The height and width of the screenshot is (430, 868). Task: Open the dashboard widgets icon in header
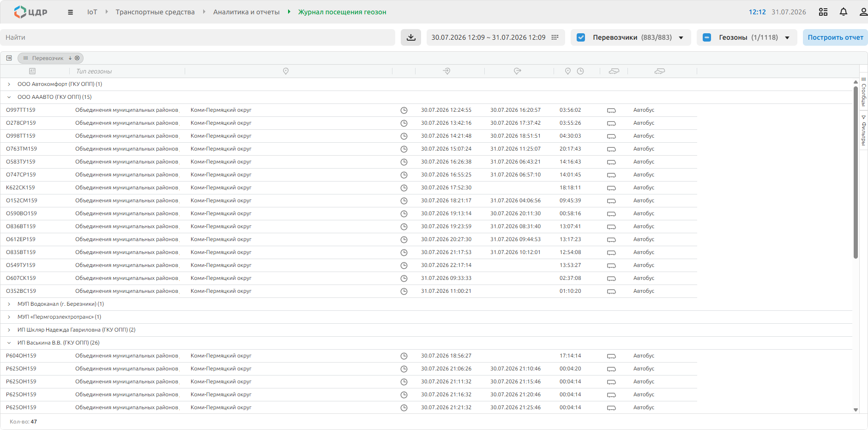coord(823,12)
